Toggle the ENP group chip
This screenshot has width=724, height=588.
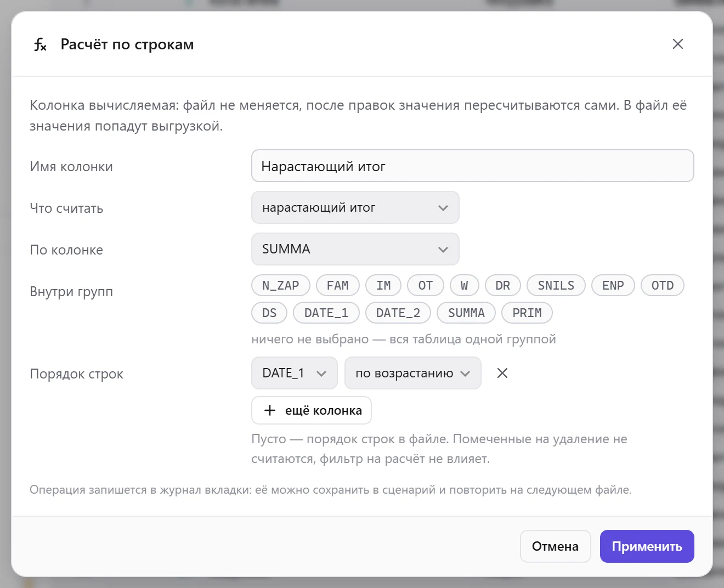coord(613,285)
